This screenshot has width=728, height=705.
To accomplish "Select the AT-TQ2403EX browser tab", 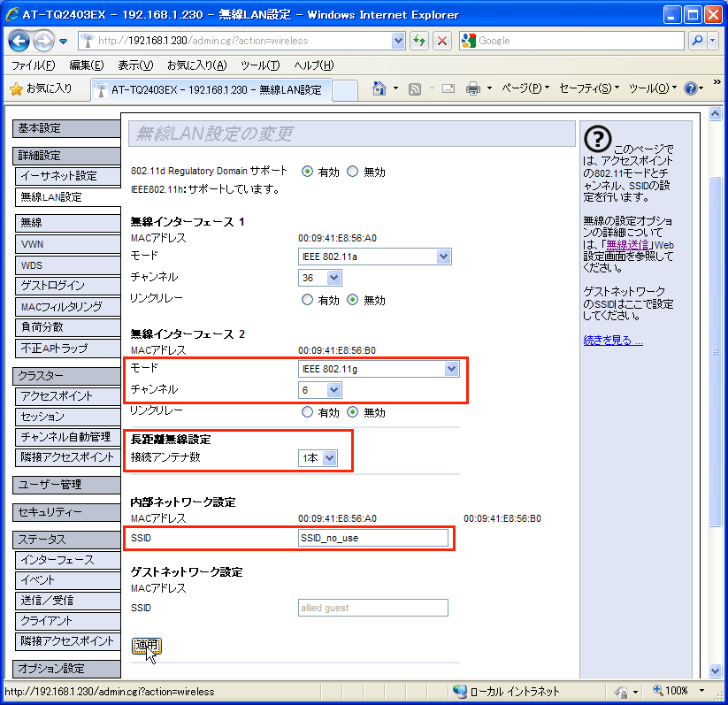I will [211, 89].
